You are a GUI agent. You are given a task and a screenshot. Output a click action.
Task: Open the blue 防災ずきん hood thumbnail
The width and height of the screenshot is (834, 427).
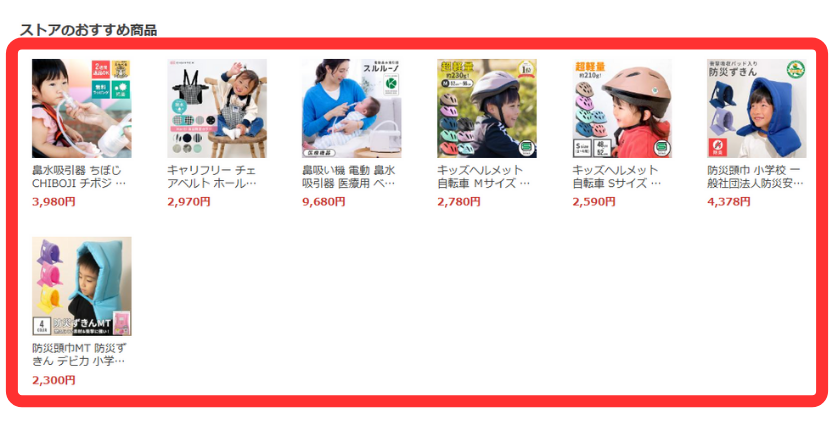(757, 108)
